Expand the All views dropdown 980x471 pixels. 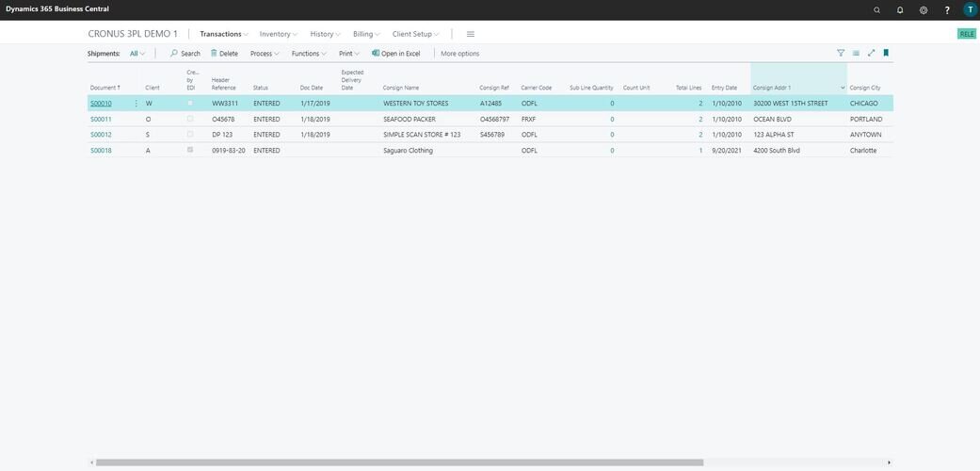(137, 54)
